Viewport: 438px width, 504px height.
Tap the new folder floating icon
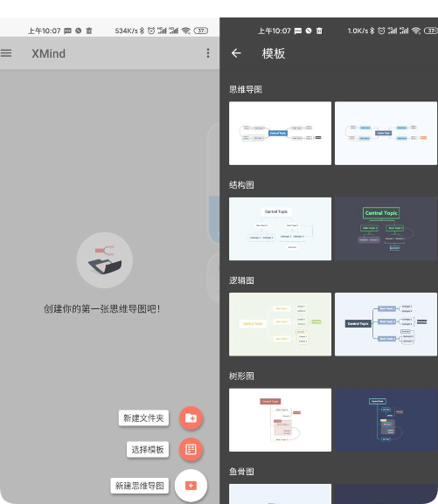click(x=191, y=418)
